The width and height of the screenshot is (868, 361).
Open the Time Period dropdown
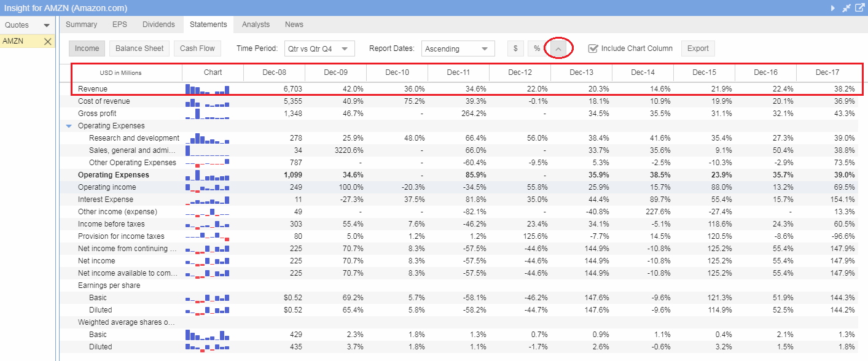[319, 49]
